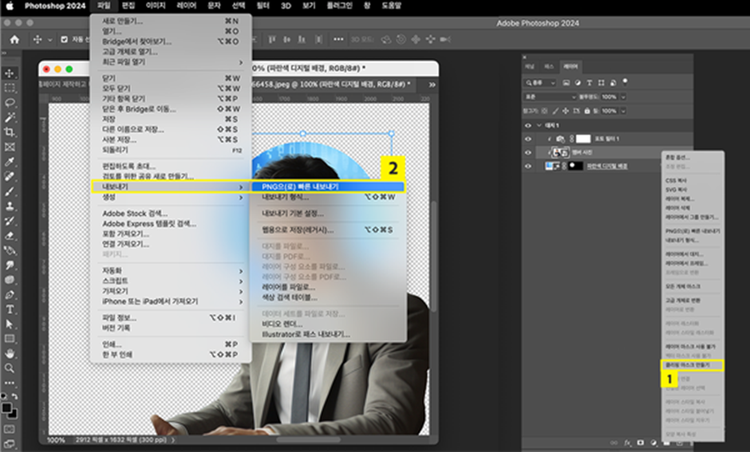Filter layers by pixel layer icon
This screenshot has height=452, width=750.
tap(566, 83)
